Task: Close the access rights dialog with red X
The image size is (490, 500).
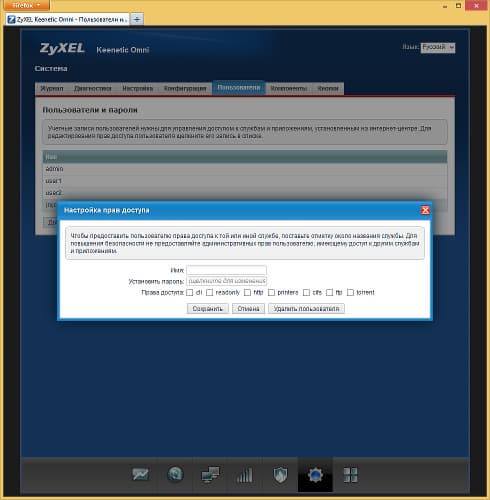Action: click(425, 210)
